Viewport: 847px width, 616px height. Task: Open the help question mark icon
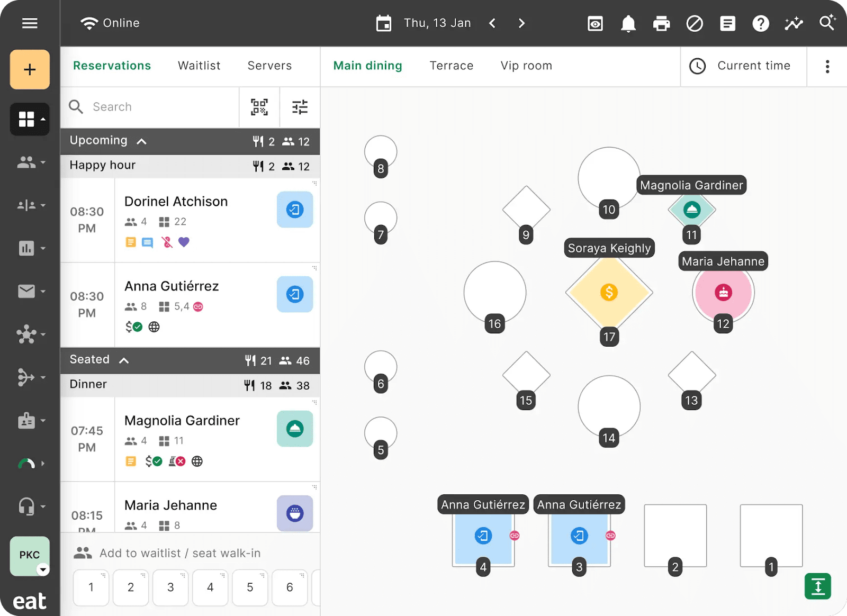click(x=760, y=23)
